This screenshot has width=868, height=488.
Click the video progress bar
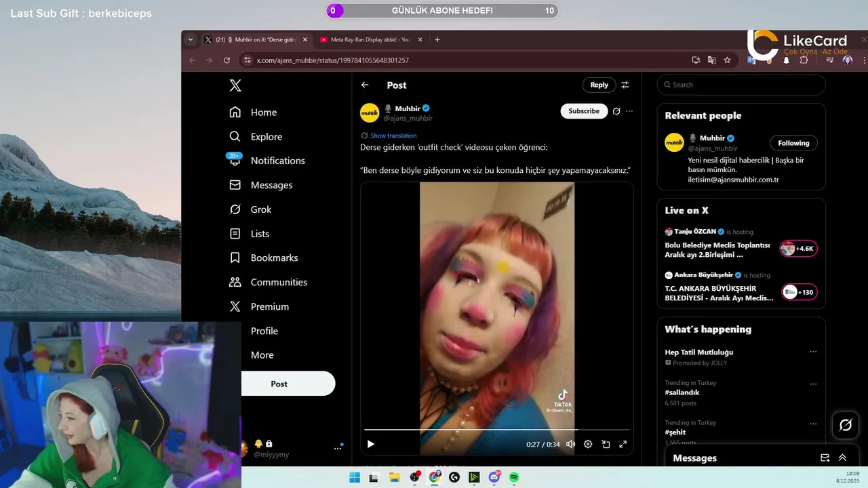497,430
